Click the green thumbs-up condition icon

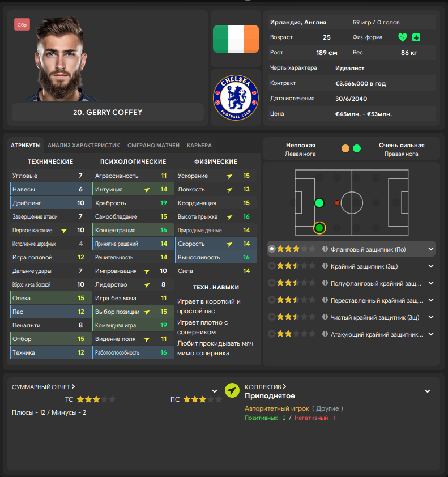point(416,37)
